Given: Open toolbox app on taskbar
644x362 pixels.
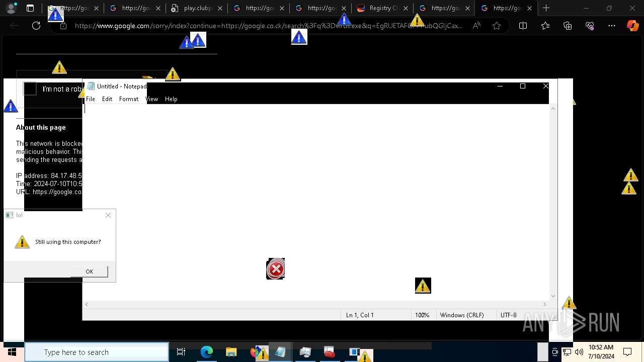Looking at the screenshot, I should coord(330,352).
